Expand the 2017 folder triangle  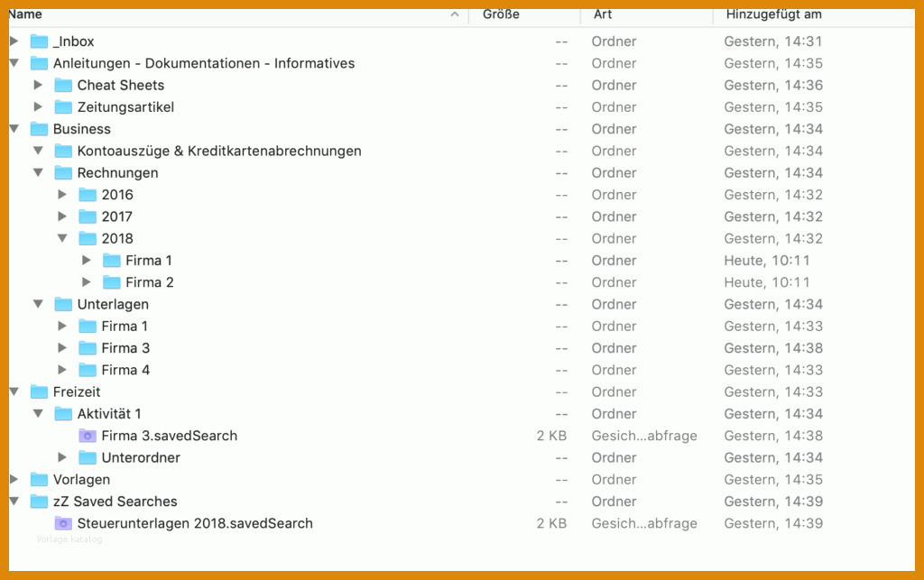[62, 216]
